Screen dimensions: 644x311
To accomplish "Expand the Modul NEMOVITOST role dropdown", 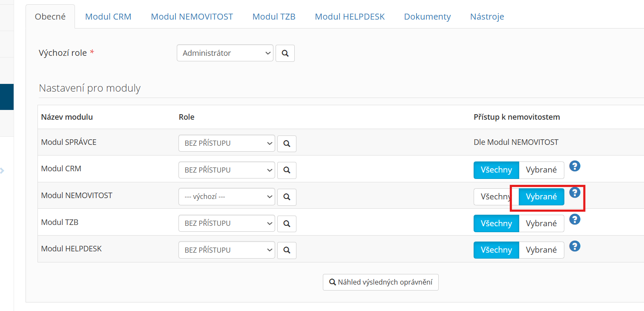I will tap(227, 197).
